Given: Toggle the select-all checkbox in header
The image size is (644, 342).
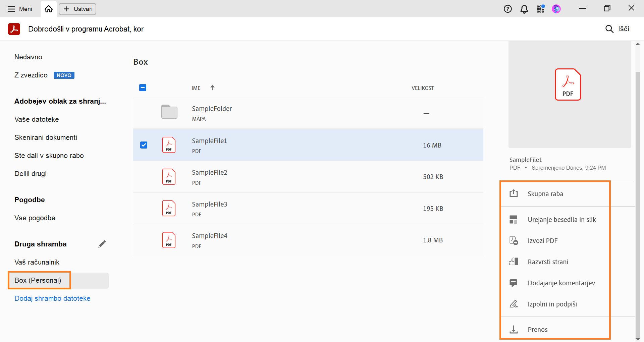Looking at the screenshot, I should [x=143, y=88].
